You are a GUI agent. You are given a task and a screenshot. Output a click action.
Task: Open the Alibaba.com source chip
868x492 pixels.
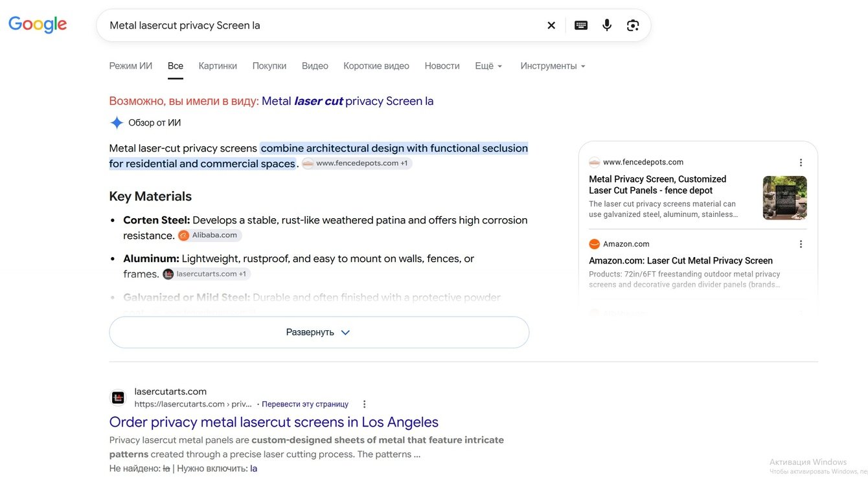pyautogui.click(x=210, y=236)
